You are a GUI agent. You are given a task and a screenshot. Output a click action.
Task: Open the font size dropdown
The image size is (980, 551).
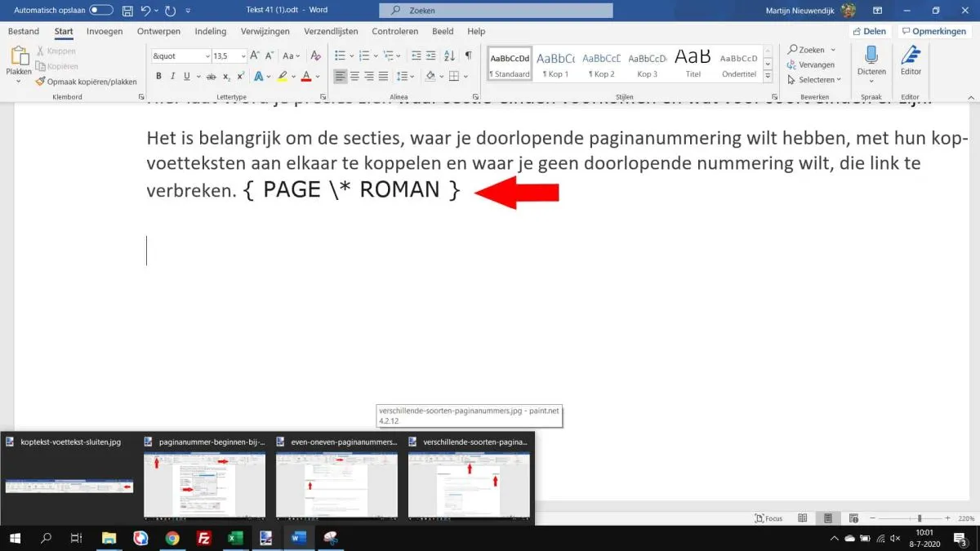(242, 56)
